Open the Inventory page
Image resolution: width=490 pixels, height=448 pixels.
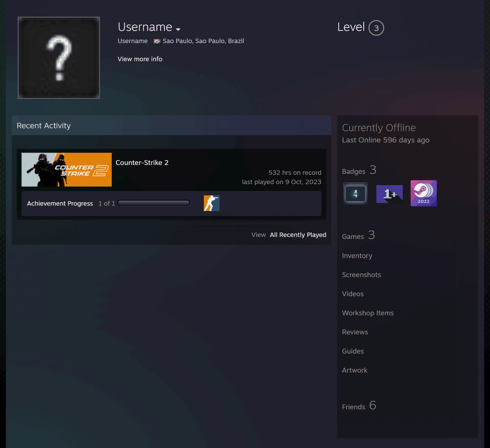tap(357, 255)
